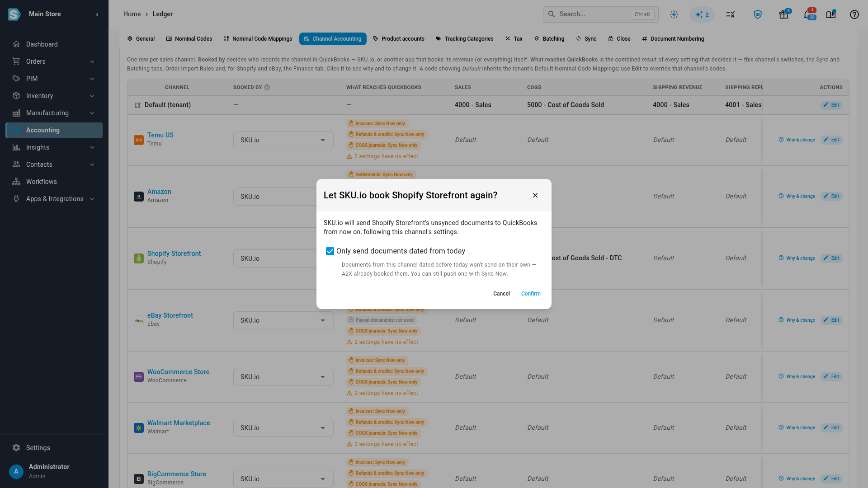Click 'Why & change' for eBay Storefront
Viewport: 868px width, 488px height.
click(x=797, y=320)
